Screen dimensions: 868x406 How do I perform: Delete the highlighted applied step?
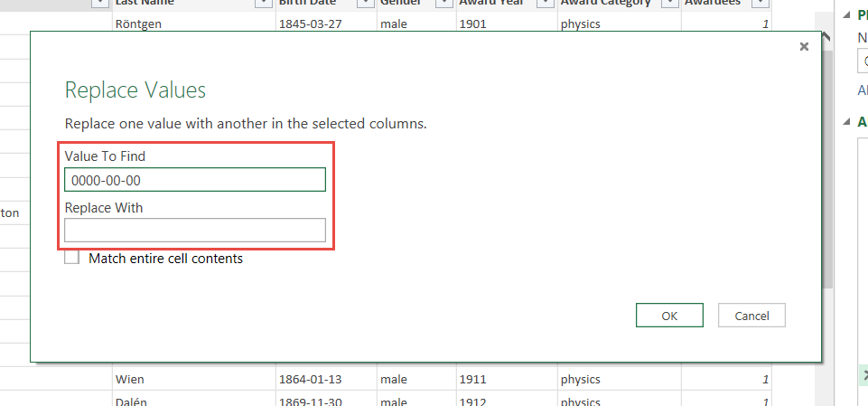coord(863,374)
